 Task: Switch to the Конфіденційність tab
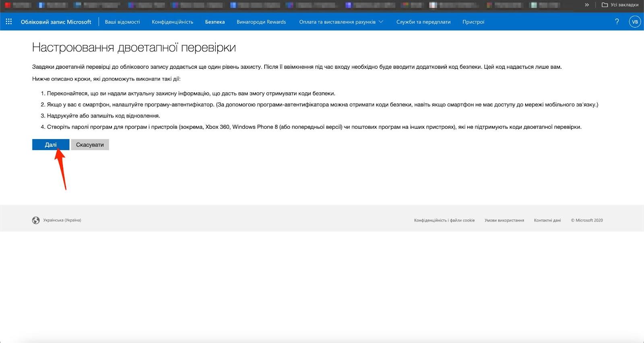(173, 22)
